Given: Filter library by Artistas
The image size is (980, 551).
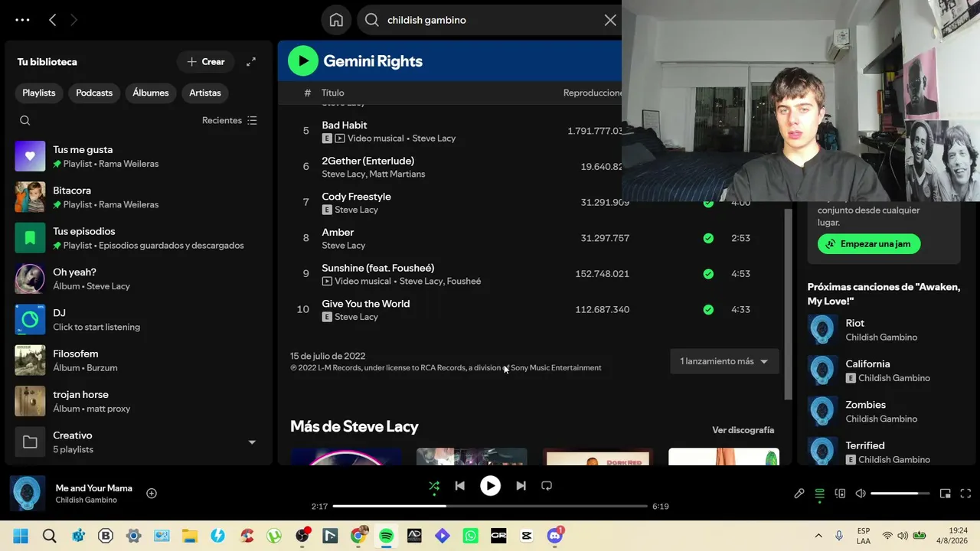Looking at the screenshot, I should click(205, 93).
